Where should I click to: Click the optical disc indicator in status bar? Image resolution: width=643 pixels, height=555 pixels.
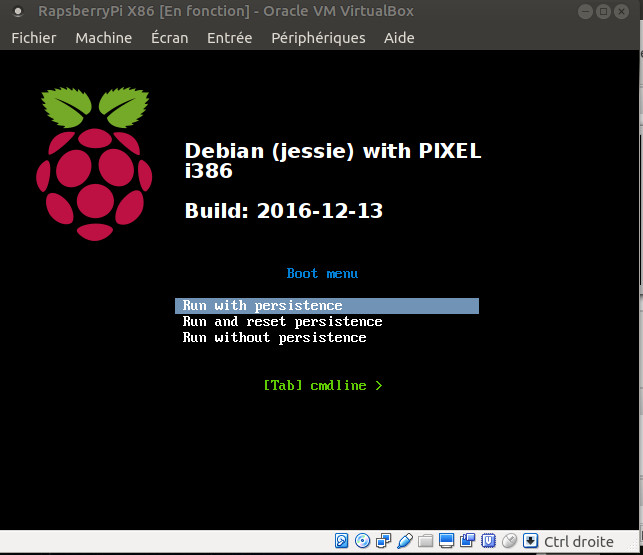point(363,541)
